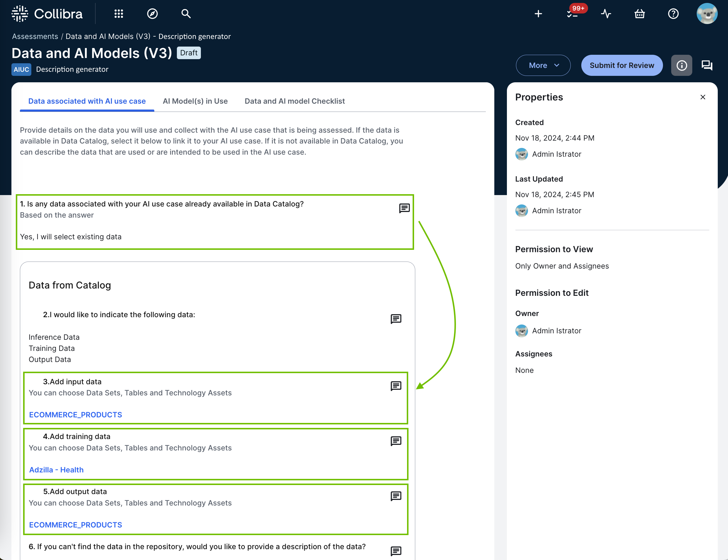Switch to Data and AI model Checklist tab
728x560 pixels.
(295, 101)
